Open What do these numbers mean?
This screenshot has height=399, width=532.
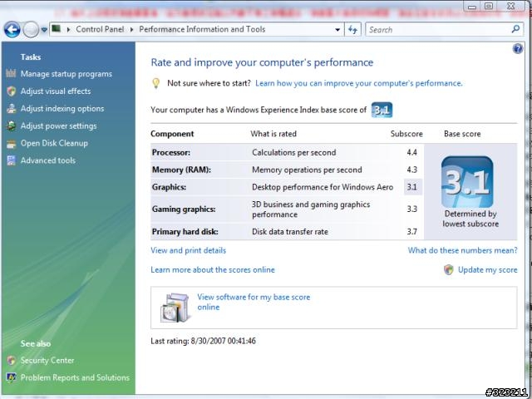click(x=462, y=250)
